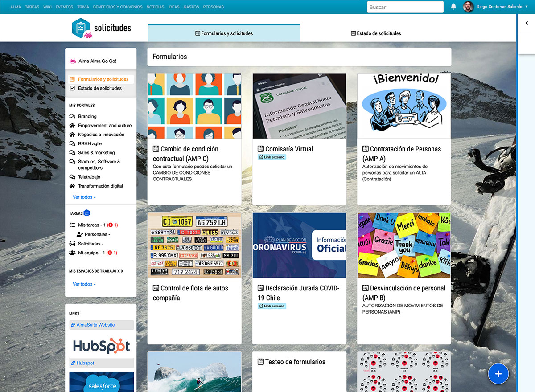Click the Buscar search field
This screenshot has width=535, height=392.
coord(405,7)
